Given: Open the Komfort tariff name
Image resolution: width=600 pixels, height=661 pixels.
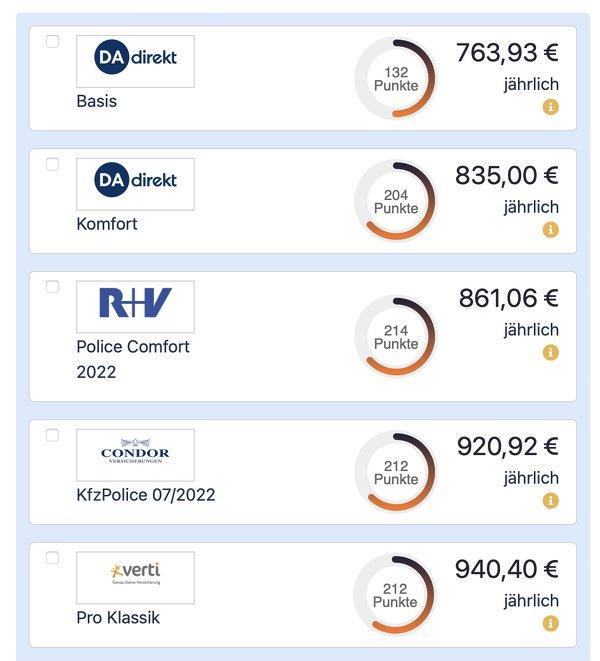Looking at the screenshot, I should [107, 224].
